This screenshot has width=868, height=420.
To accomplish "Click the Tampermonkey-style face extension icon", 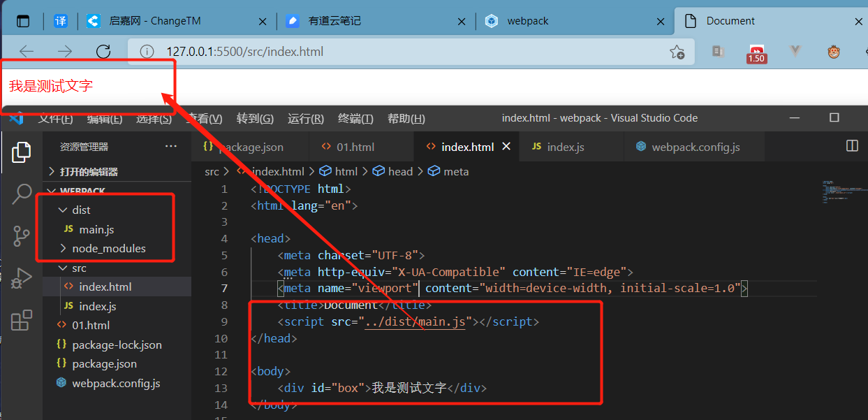I will 833,51.
